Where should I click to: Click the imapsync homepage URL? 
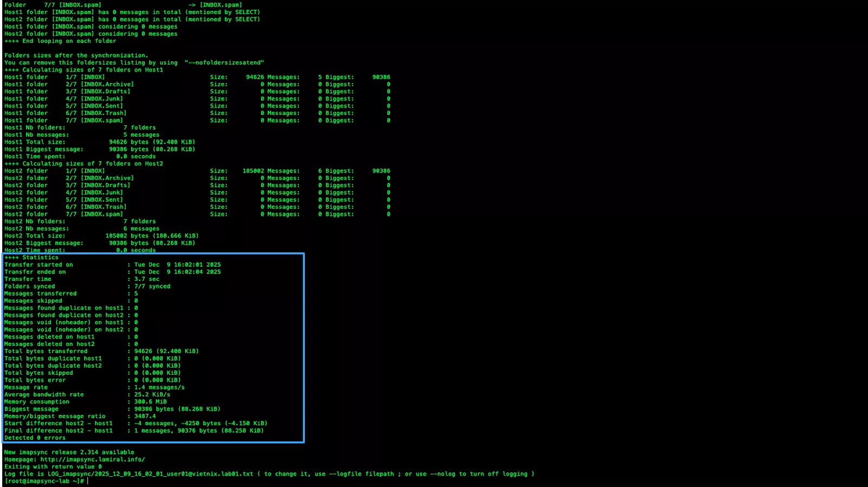pos(92,459)
